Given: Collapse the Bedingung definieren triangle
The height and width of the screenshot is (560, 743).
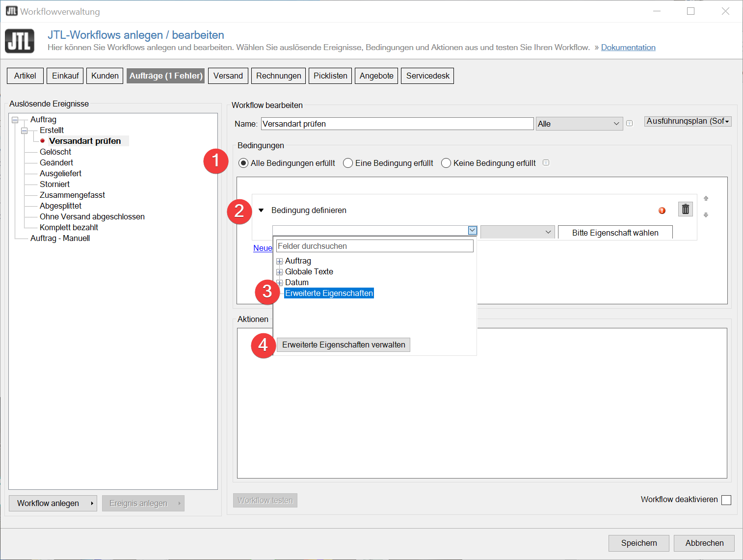Looking at the screenshot, I should coord(261,211).
